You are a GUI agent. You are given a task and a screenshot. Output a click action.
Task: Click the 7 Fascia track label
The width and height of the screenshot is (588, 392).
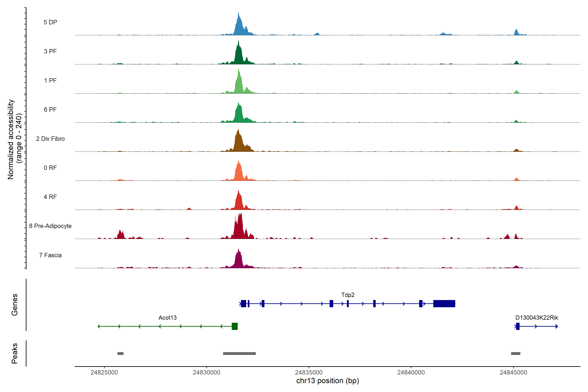click(x=50, y=255)
